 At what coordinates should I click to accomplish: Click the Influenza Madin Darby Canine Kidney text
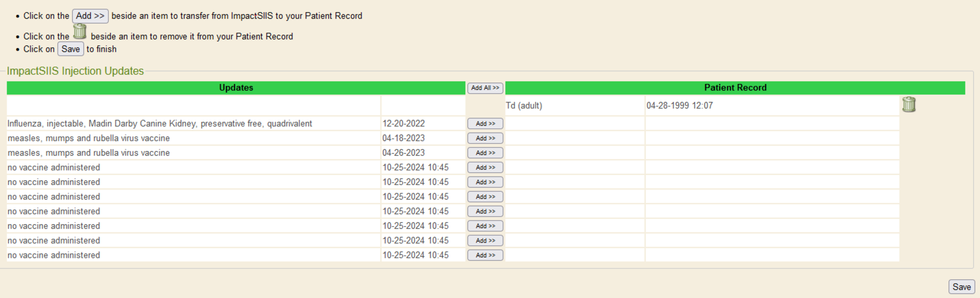(x=160, y=123)
